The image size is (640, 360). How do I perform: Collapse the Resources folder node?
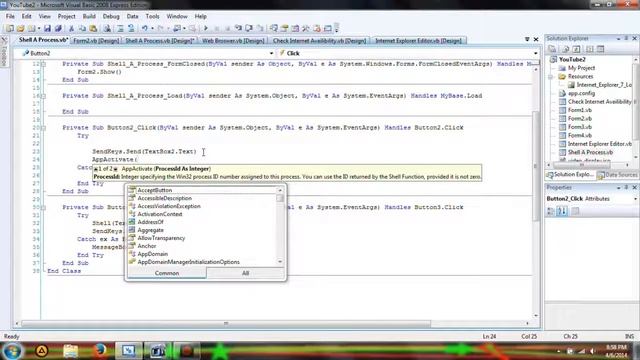(551, 77)
